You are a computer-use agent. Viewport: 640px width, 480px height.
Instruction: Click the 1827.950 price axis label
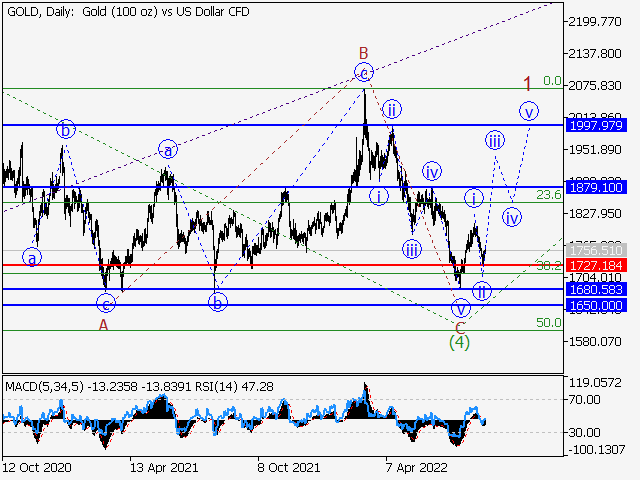595,213
